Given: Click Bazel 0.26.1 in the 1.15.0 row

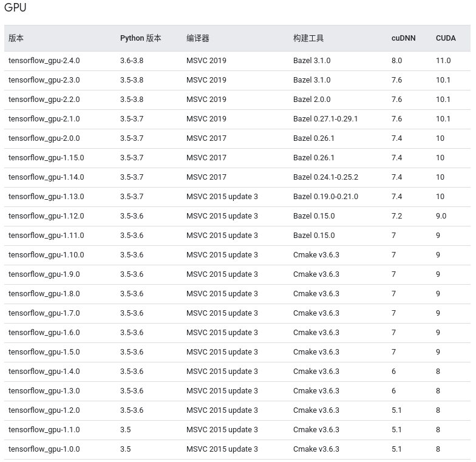Looking at the screenshot, I should [313, 158].
